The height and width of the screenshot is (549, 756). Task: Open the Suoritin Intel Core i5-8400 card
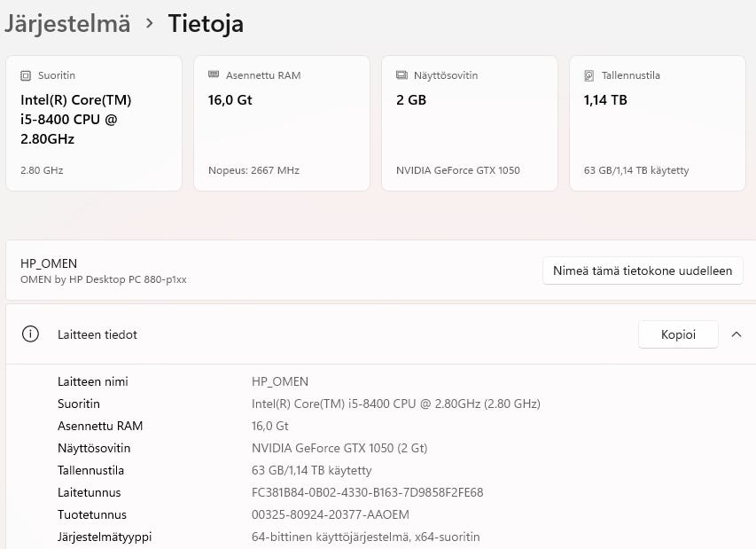[94, 123]
